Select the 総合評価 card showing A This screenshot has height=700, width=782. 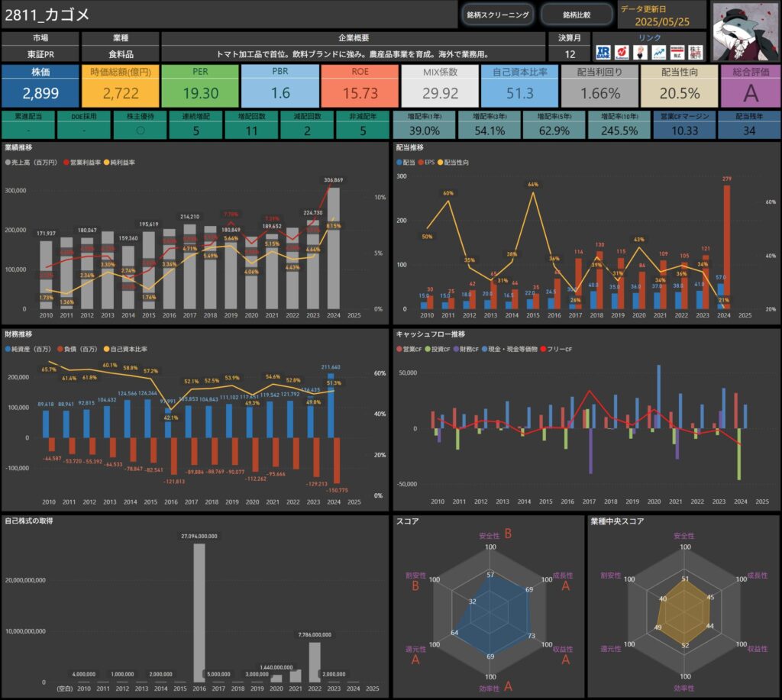(x=751, y=85)
